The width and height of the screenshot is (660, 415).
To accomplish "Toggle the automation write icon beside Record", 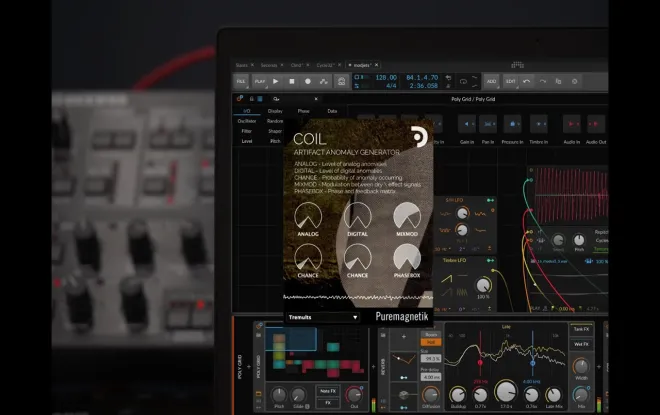I will (324, 81).
